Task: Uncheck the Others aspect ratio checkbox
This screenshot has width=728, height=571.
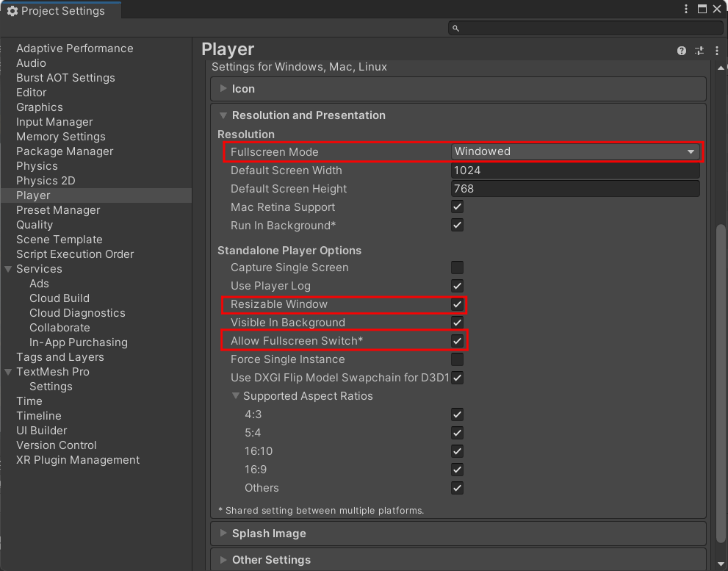Action: [458, 488]
